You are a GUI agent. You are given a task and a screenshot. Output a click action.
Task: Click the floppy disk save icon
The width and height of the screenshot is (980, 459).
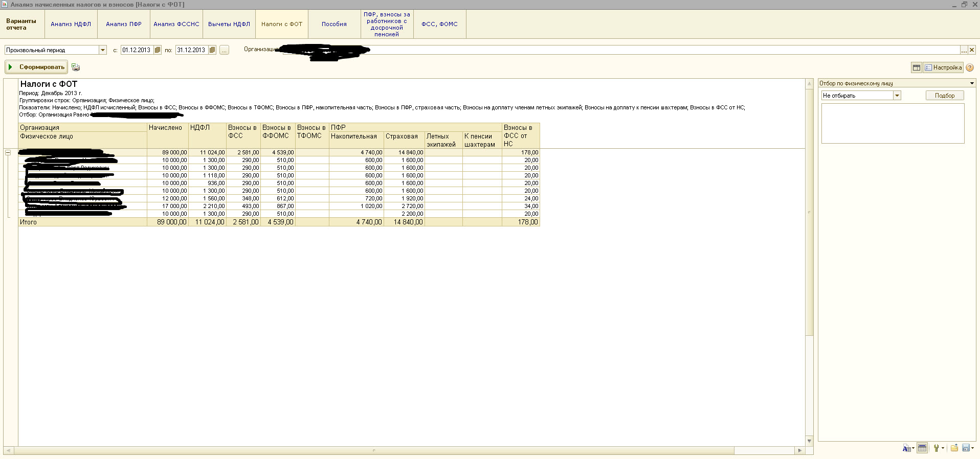click(966, 448)
